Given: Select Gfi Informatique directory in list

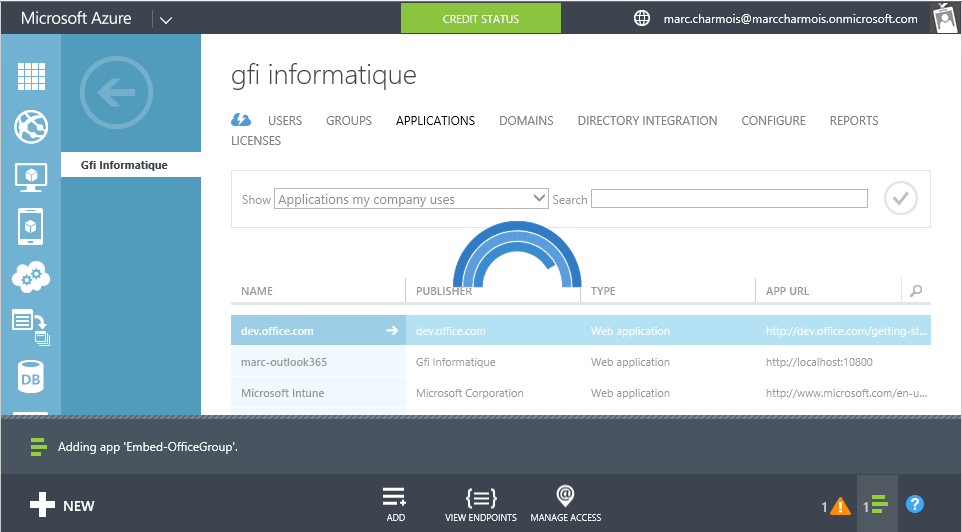Looking at the screenshot, I should click(x=131, y=165).
